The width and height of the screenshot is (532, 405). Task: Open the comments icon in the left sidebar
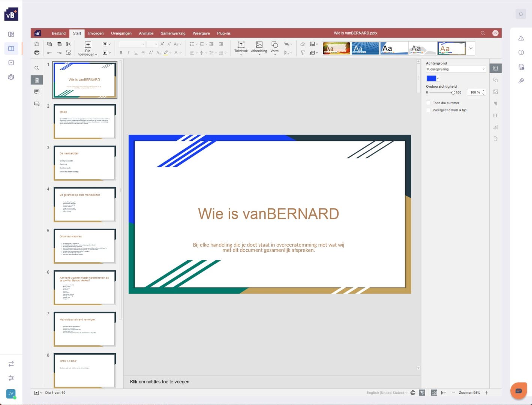36,91
